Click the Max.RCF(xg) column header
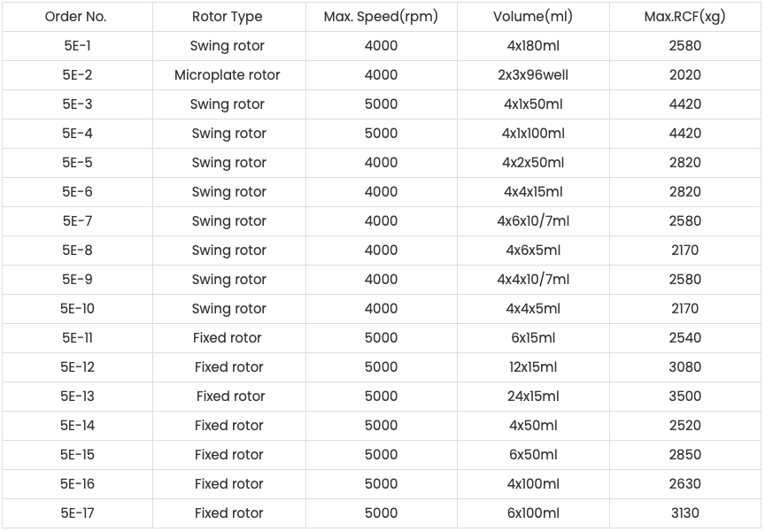Image resolution: width=765 pixels, height=532 pixels. coord(685,17)
